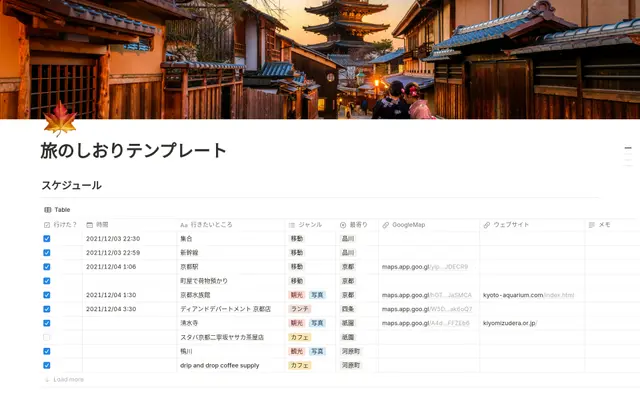The height and width of the screenshot is (399, 640).
Task: Open the メモ column header menu
Action: point(612,225)
